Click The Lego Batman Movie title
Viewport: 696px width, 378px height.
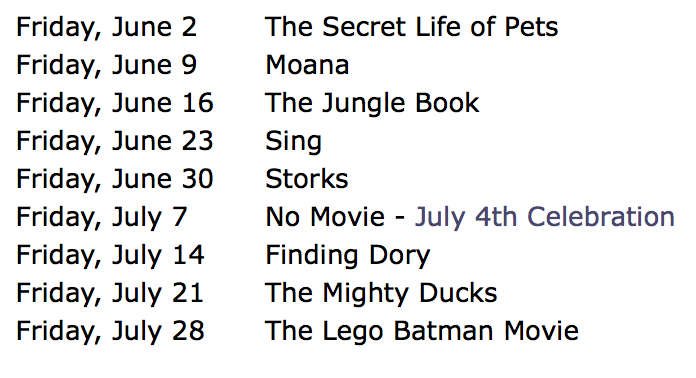(x=422, y=331)
